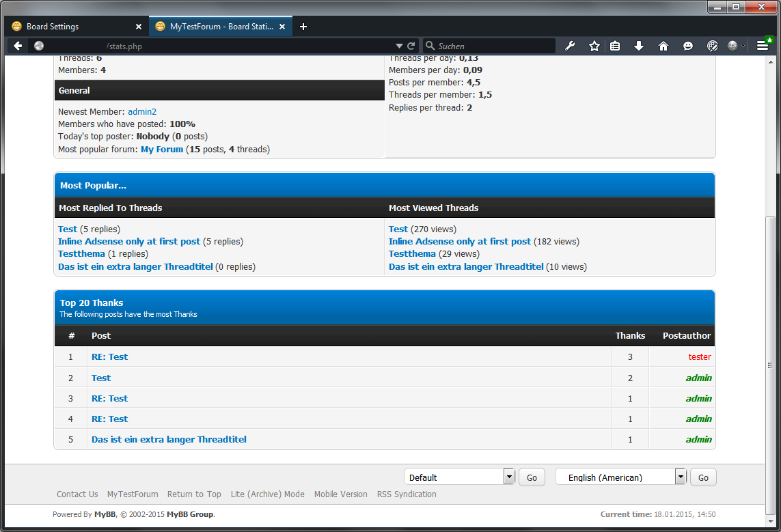Open the downloads arrow icon
The image size is (781, 532).
(x=639, y=46)
